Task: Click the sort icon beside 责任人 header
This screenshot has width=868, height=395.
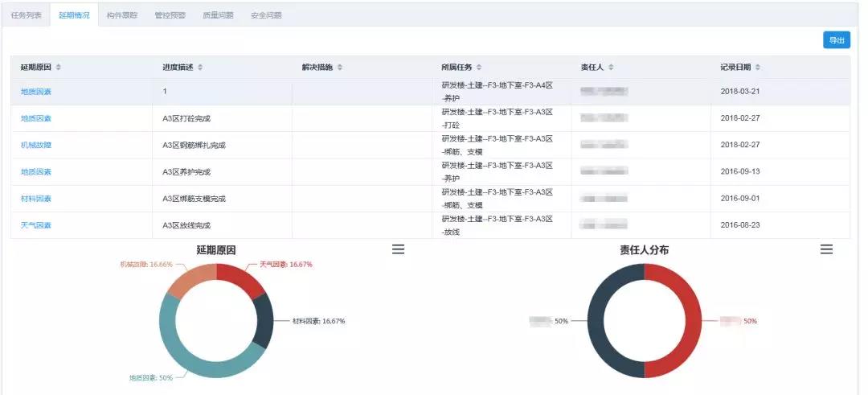Action: pyautogui.click(x=612, y=67)
